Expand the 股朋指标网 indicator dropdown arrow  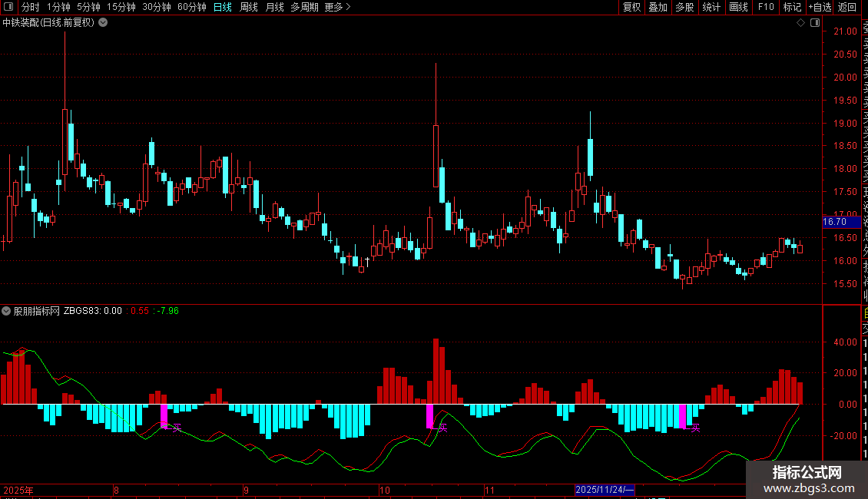(6, 311)
